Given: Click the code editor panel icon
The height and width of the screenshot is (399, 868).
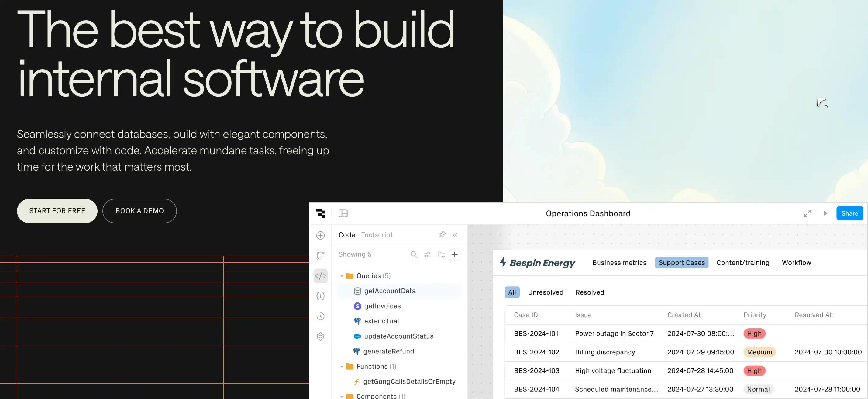Looking at the screenshot, I should click(x=320, y=275).
